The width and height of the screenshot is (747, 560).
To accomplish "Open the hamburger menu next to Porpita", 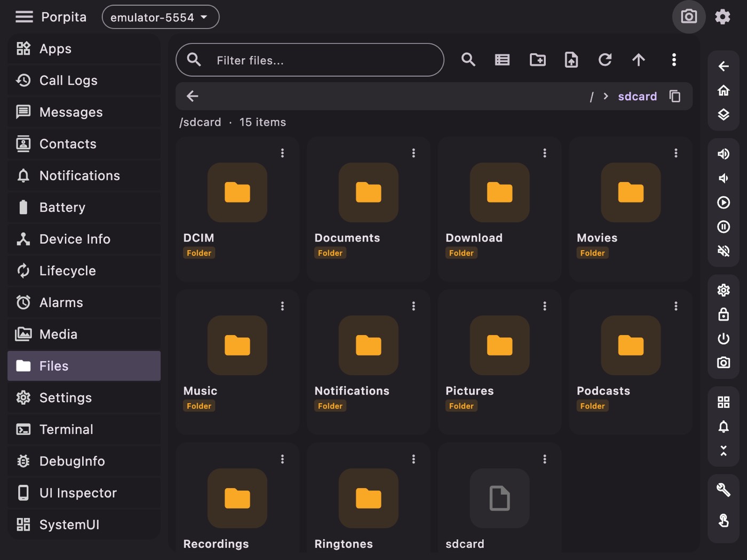I will point(24,17).
